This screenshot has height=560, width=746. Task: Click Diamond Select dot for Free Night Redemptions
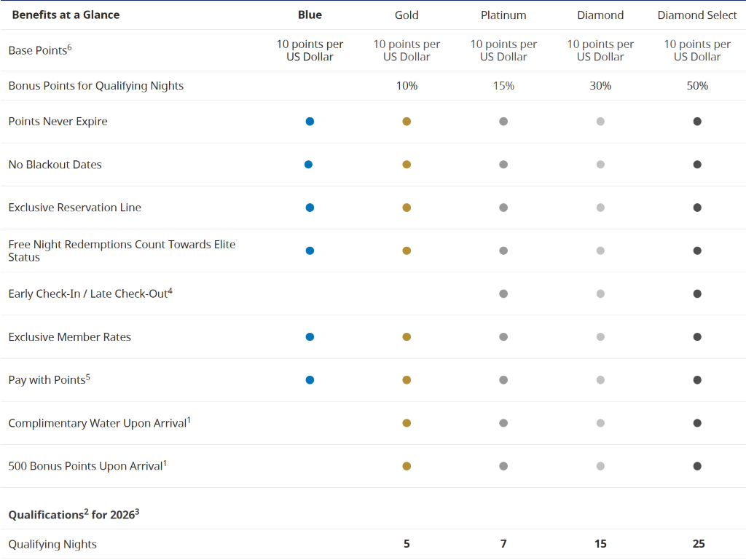click(x=697, y=251)
